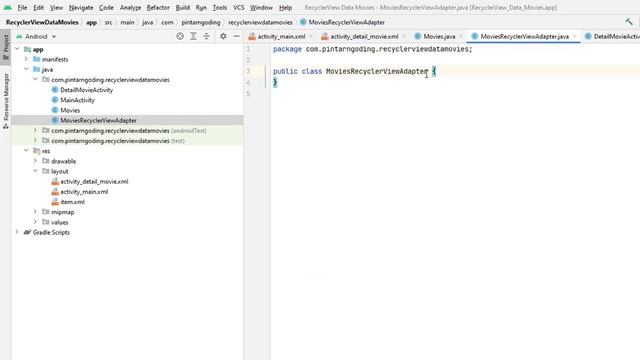The width and height of the screenshot is (640, 360).
Task: Collapse the res folder
Action: point(26,151)
